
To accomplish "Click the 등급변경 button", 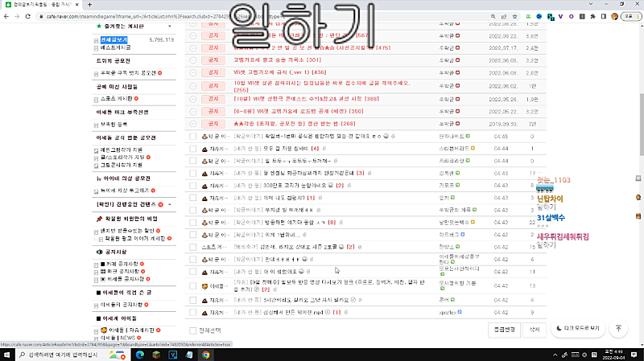I will click(x=505, y=330).
